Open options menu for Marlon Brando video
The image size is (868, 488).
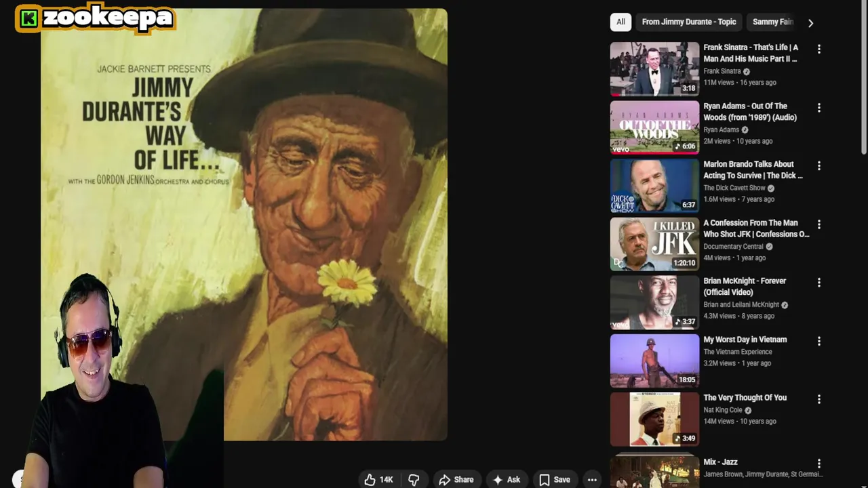coord(818,165)
